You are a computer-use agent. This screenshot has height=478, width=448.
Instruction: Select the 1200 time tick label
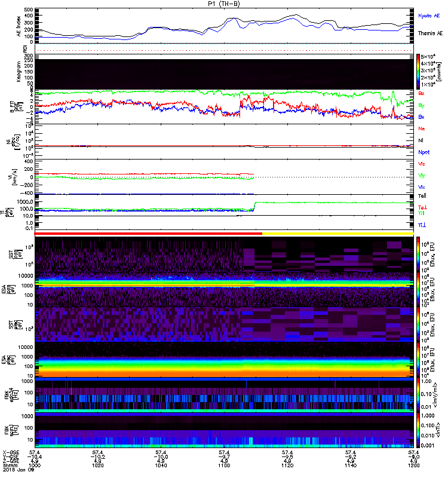point(413,465)
